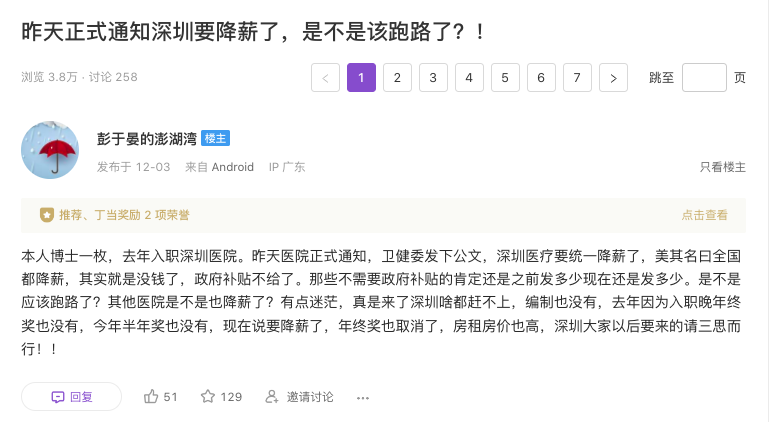The height and width of the screenshot is (422, 780).
Task: Open last page 7
Action: [577, 77]
